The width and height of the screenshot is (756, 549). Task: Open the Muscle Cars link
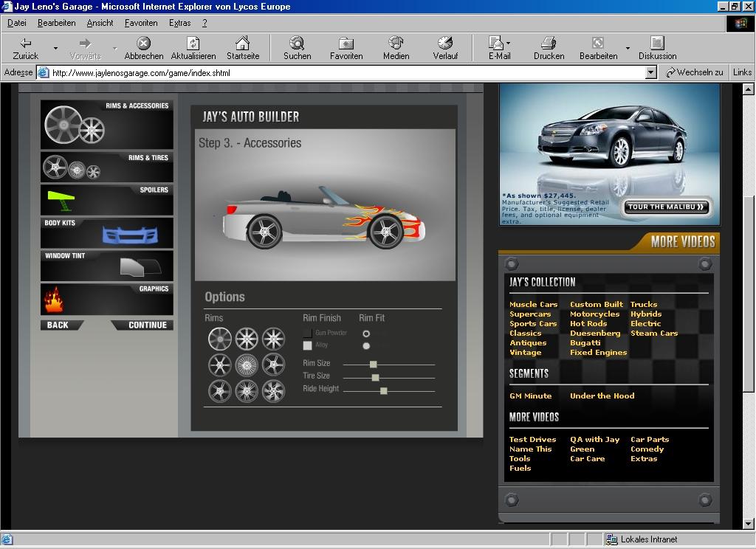[533, 304]
